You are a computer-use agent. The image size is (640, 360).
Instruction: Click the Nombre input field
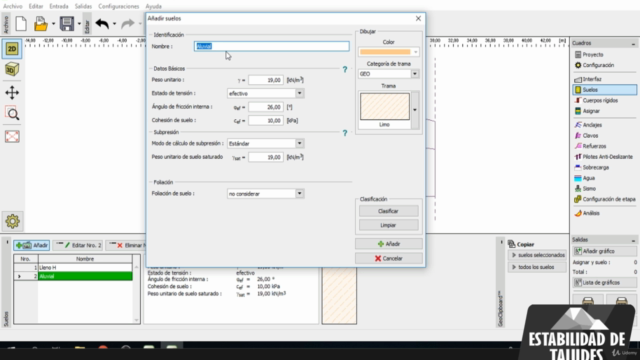271,46
